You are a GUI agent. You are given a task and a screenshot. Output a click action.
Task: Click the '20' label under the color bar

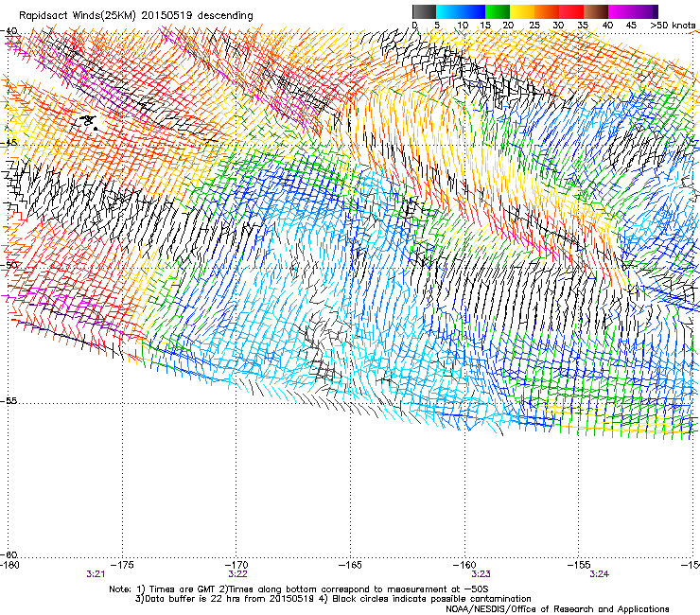[x=508, y=25]
